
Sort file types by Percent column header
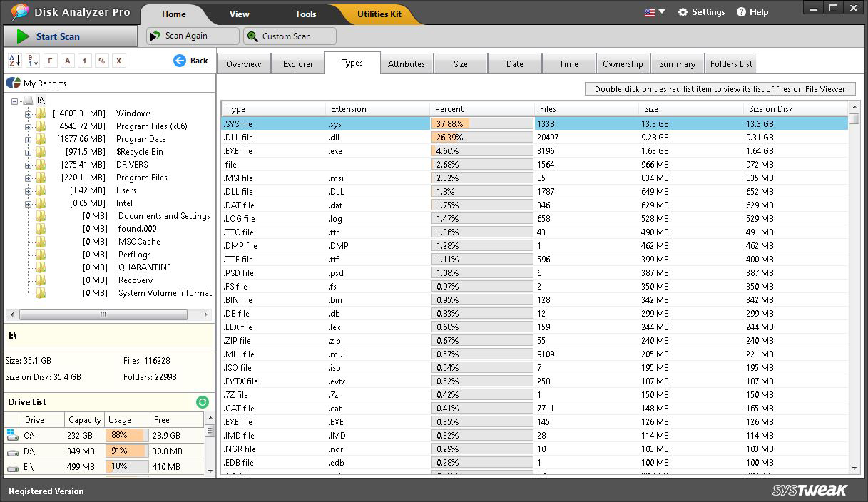pos(482,109)
